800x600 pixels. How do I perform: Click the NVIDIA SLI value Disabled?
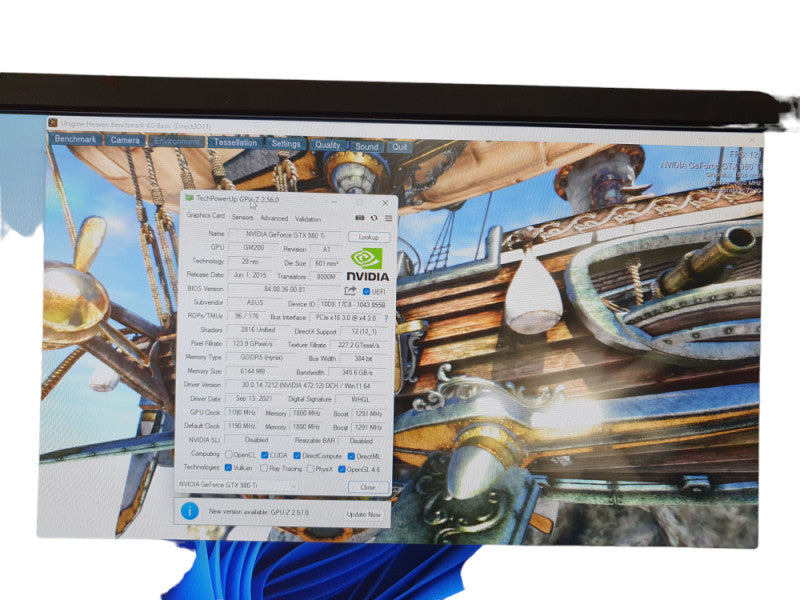tap(256, 439)
